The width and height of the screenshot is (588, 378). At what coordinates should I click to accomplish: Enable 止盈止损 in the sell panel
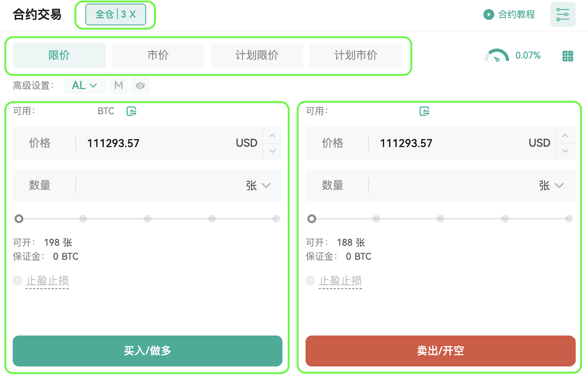(310, 281)
